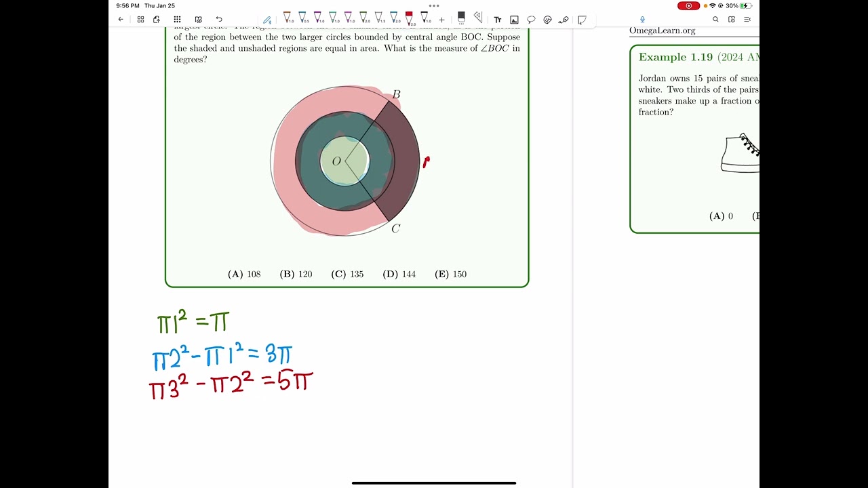The image size is (868, 488).
Task: Open the stickers icon
Action: click(547, 20)
